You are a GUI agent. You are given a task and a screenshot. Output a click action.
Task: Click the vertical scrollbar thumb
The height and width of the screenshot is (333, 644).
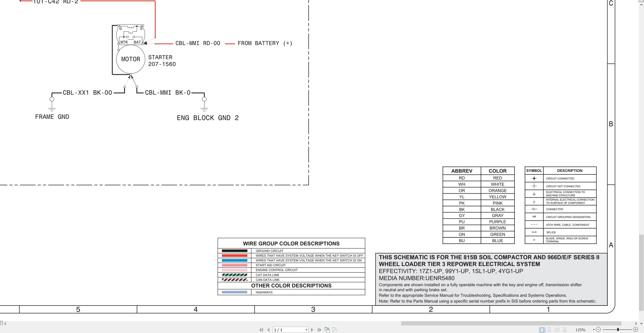coord(641,273)
